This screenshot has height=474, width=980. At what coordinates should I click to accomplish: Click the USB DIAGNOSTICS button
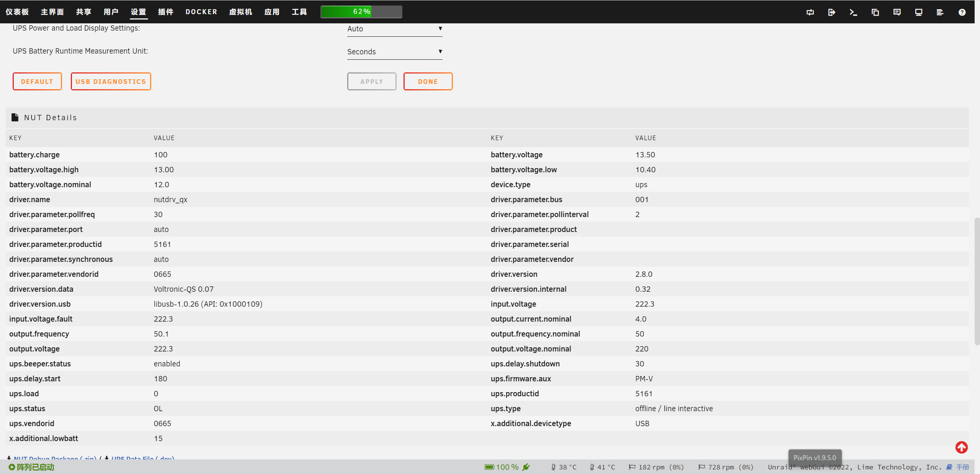pyautogui.click(x=111, y=82)
